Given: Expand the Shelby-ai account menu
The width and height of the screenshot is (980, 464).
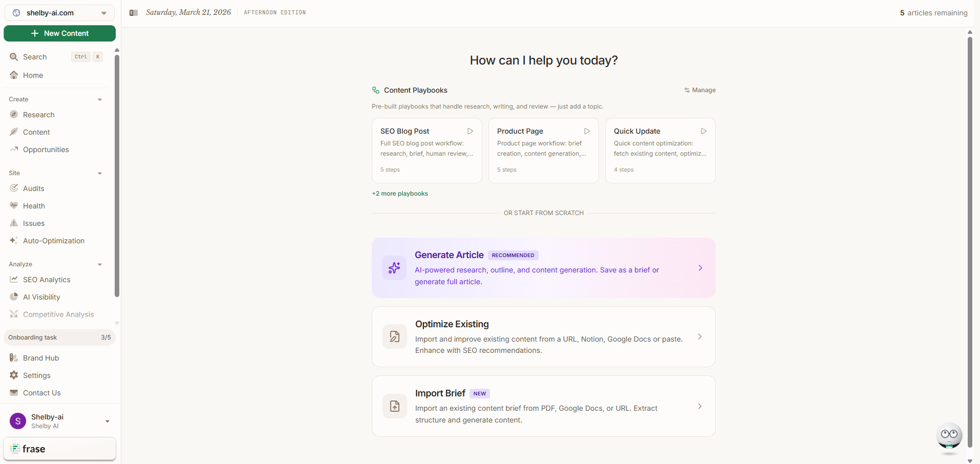Looking at the screenshot, I should (107, 420).
